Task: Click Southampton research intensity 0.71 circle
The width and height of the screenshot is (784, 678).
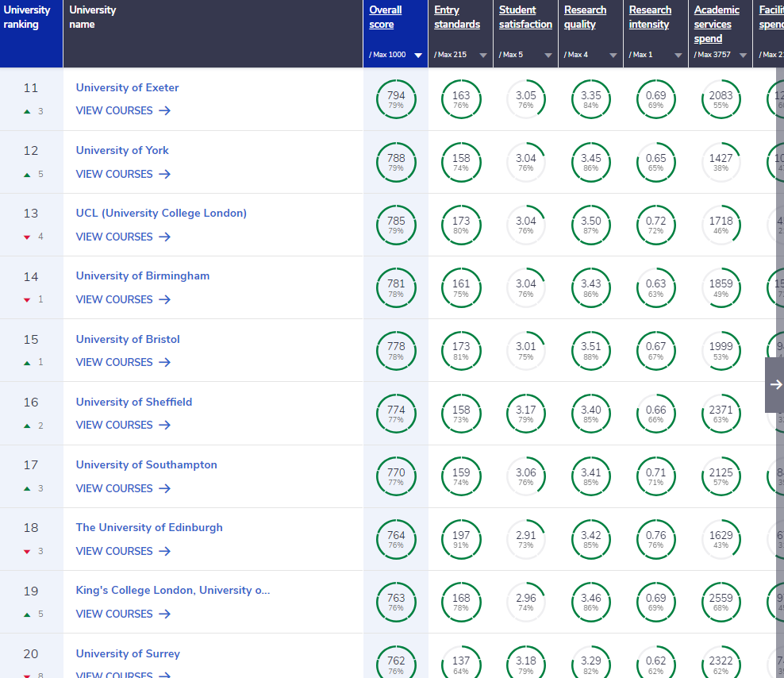Action: [x=656, y=476]
